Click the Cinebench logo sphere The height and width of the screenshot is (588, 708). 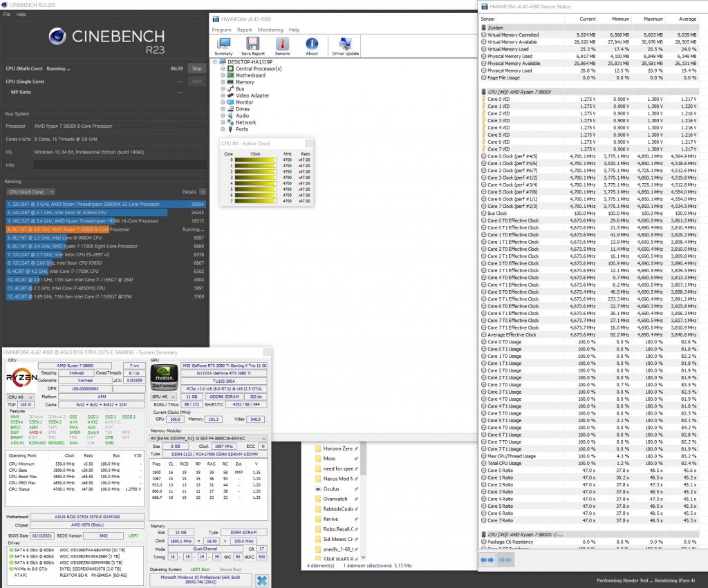57,36
